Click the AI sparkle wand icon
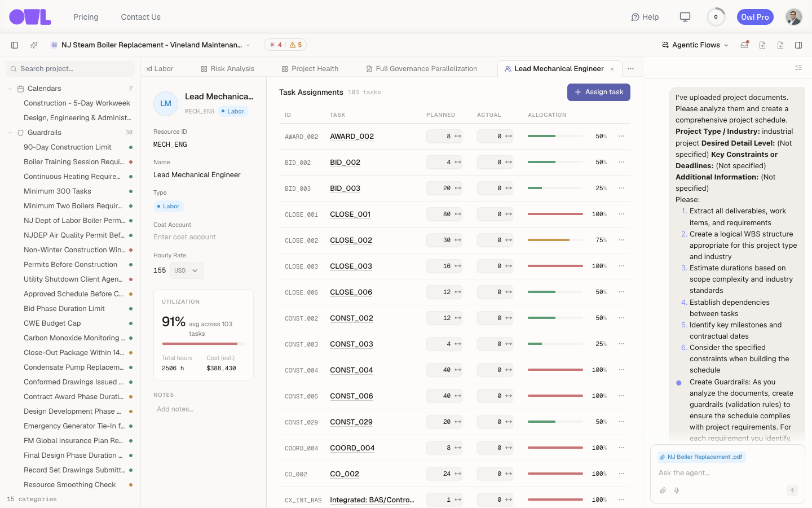 coord(34,45)
